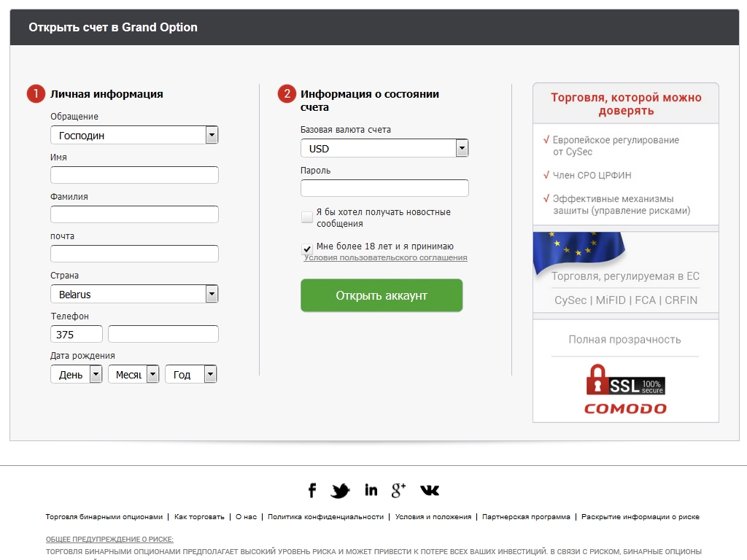This screenshot has height=560, width=747.
Task: Enable the news messages subscription checkbox
Action: tap(307, 217)
